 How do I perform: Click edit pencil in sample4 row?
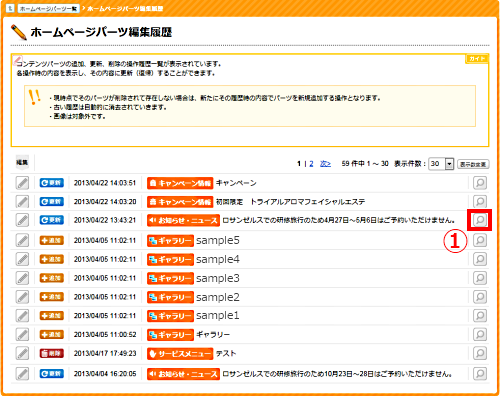pyautogui.click(x=22, y=259)
